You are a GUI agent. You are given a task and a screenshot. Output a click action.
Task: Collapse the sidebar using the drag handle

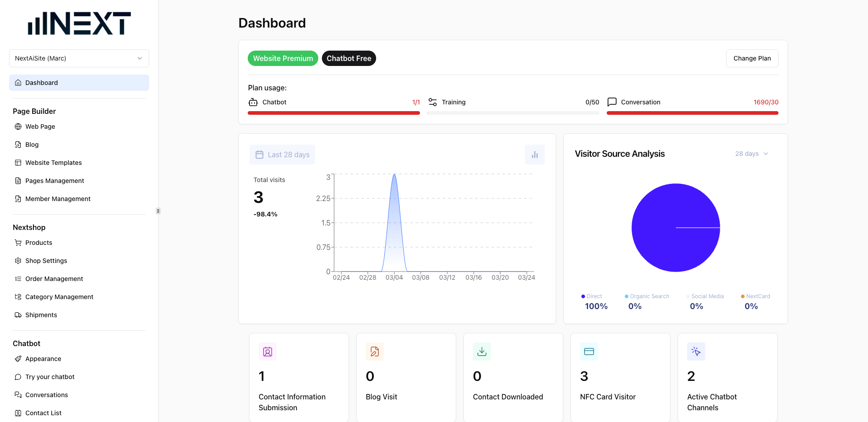pyautogui.click(x=158, y=211)
